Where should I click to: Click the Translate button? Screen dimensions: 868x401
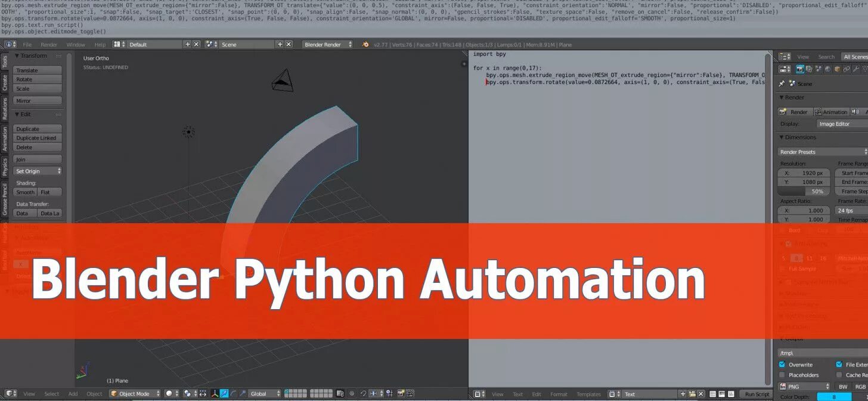pos(38,70)
